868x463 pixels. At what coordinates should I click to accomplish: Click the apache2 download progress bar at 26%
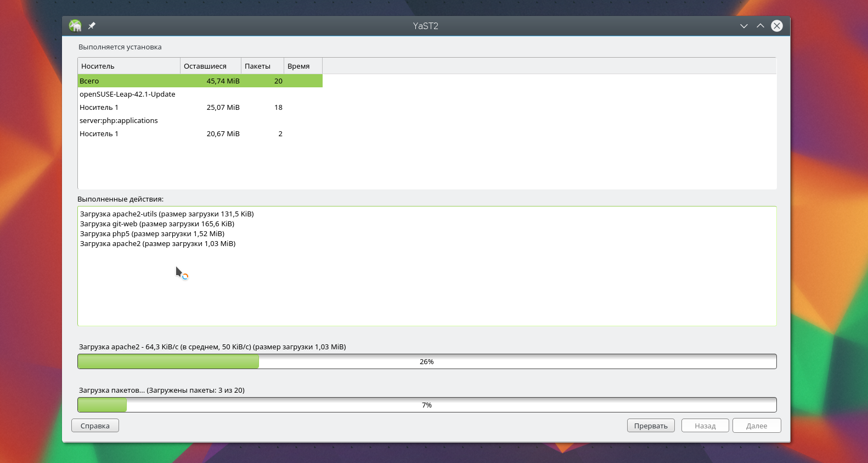pos(426,361)
